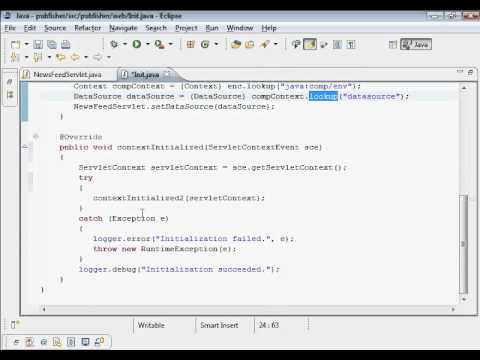Open the Project menu
The height and width of the screenshot is (360, 480).
[x=186, y=28]
